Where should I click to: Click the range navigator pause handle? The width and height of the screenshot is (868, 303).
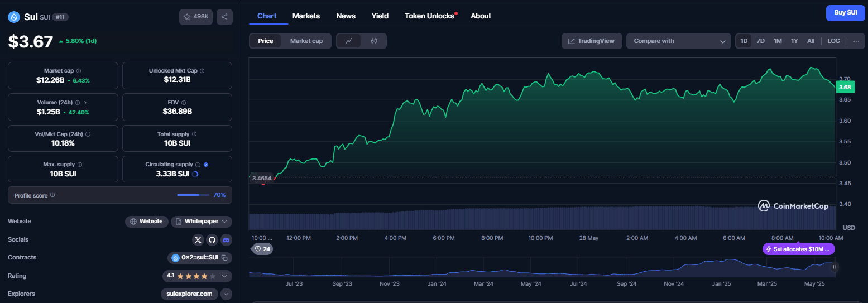[835, 267]
